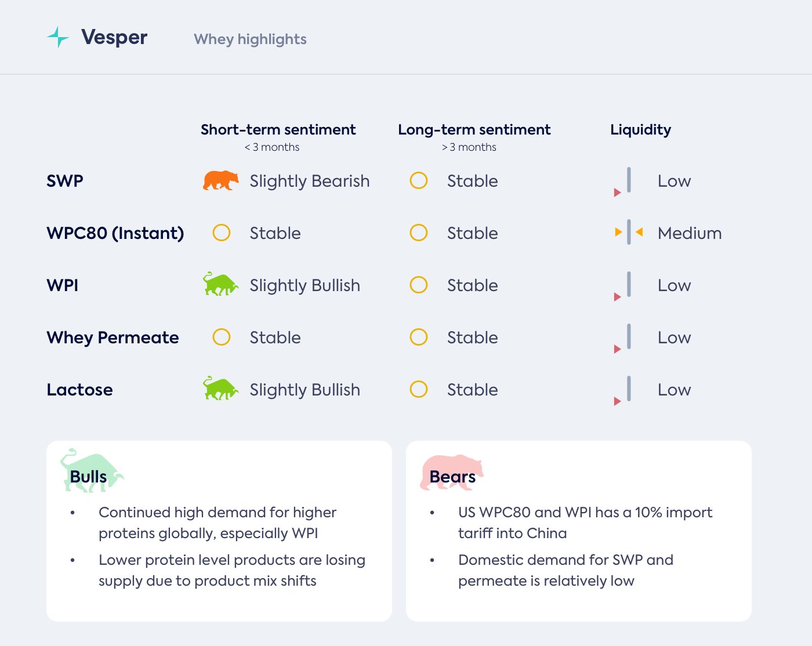Click the Liquidity column header
Viewport: 812px width, 646px height.
coord(640,129)
